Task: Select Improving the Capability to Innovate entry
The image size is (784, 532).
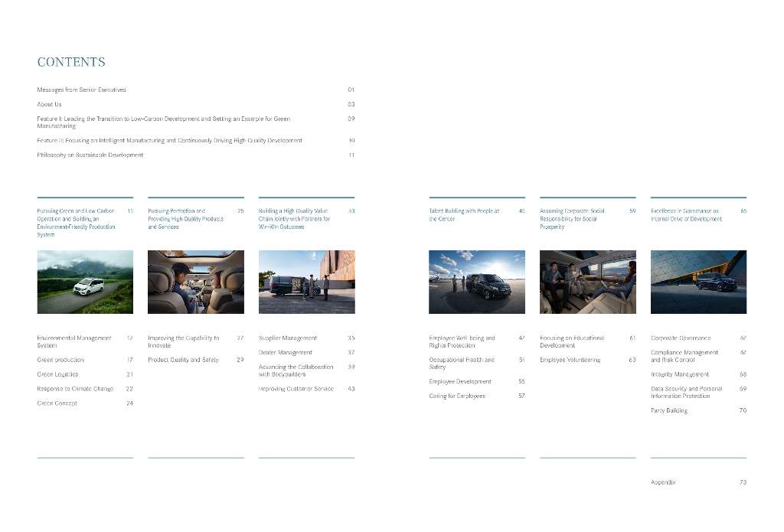Action: point(184,342)
